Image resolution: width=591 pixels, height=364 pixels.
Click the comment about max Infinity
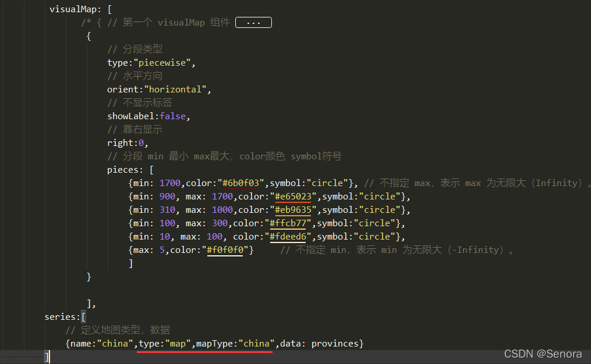pos(477,183)
